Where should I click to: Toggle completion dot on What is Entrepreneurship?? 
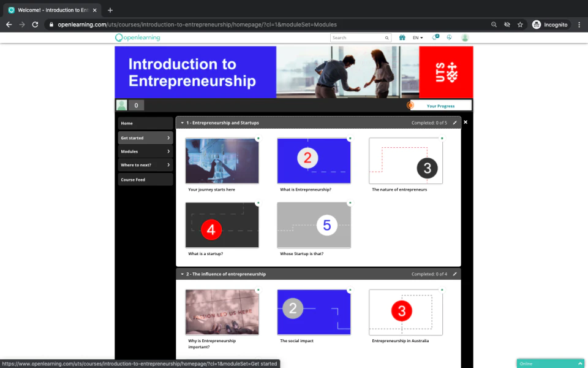point(350,139)
